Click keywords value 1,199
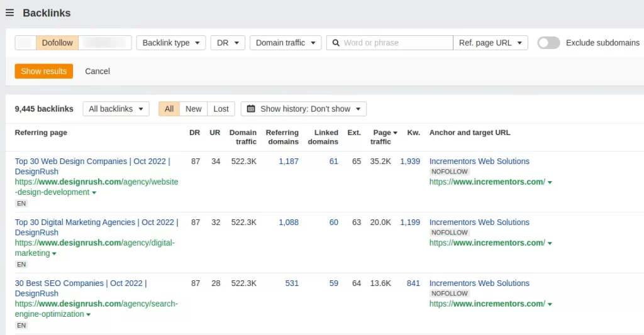This screenshot has height=335, width=644. coord(410,222)
